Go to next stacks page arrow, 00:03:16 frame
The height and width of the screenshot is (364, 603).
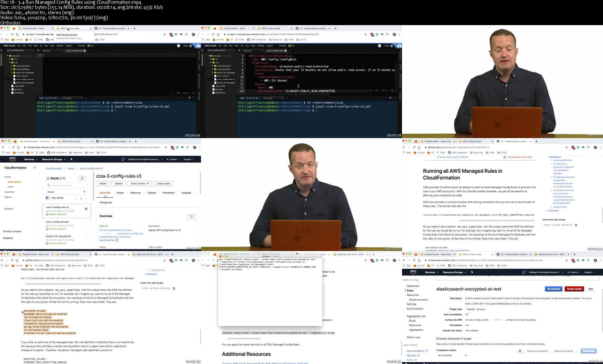coord(86,199)
